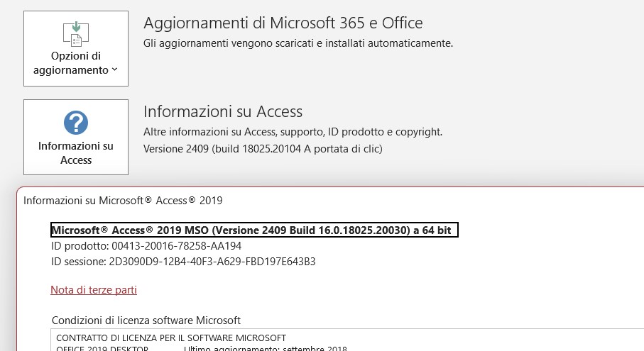This screenshot has height=351, width=644.
Task: Click the Altre informazioni su Access description
Action: (x=293, y=131)
